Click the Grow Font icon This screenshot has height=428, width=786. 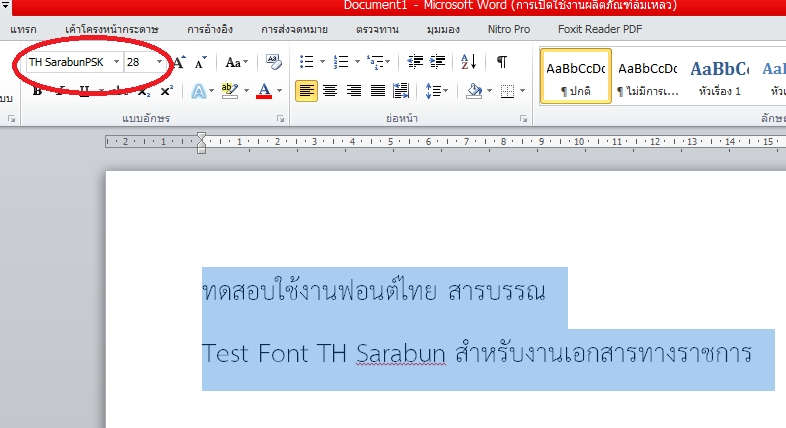[179, 62]
